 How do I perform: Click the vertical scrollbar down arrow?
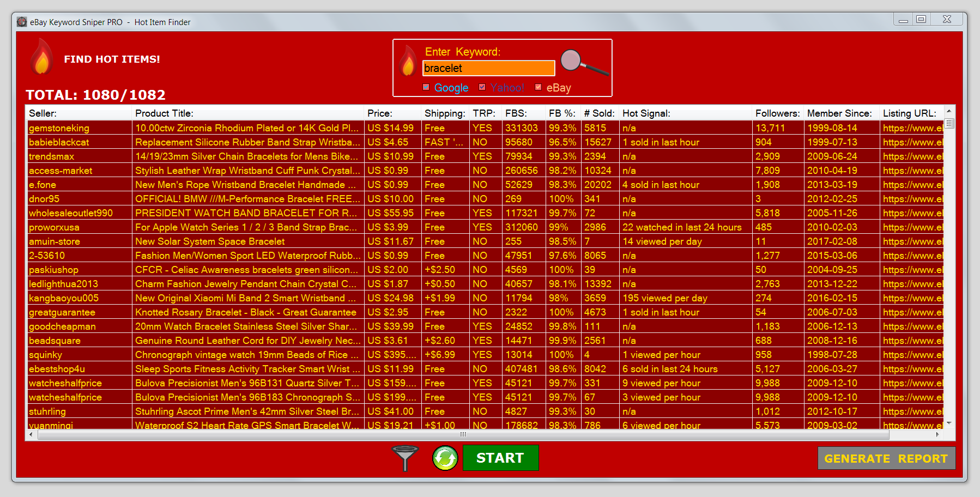click(x=949, y=423)
